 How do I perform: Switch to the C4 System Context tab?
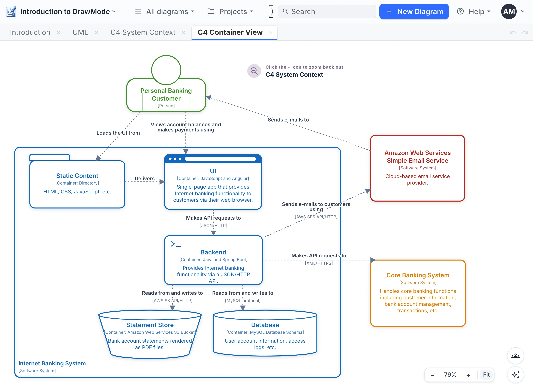(x=143, y=32)
